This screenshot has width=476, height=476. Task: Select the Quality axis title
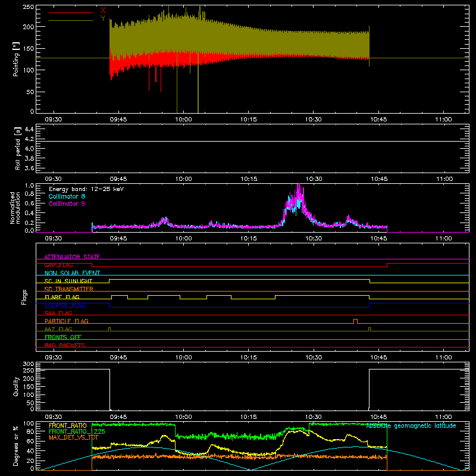(16, 386)
